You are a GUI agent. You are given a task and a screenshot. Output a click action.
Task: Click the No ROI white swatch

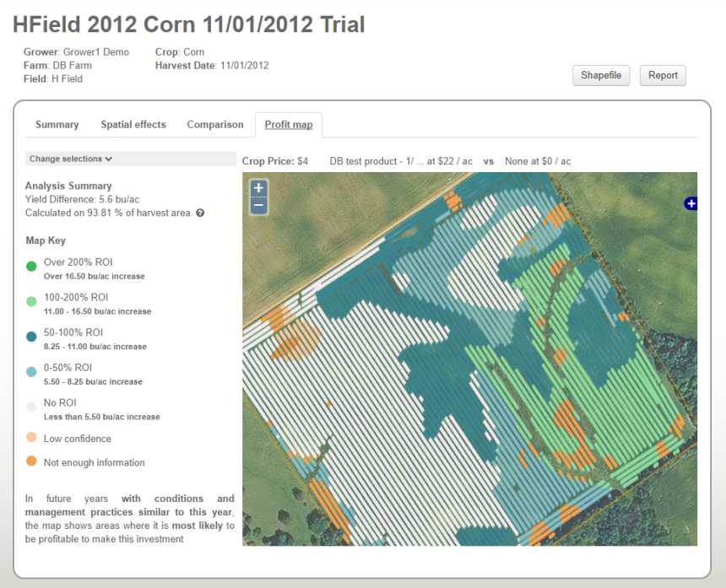(31, 407)
